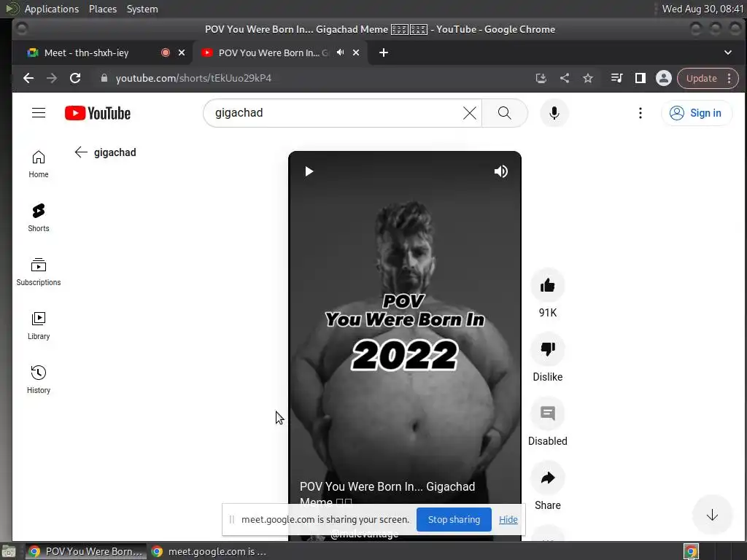Open the Applications menu

52,9
